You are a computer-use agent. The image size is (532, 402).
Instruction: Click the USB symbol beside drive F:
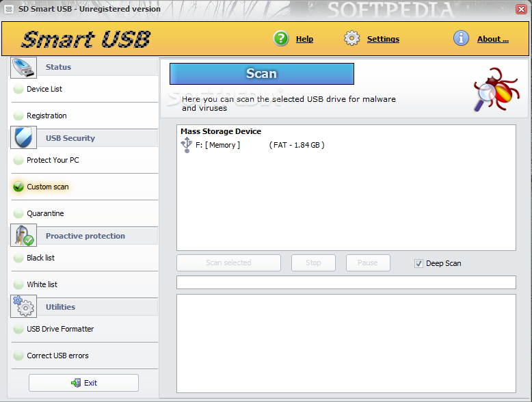[x=186, y=145]
